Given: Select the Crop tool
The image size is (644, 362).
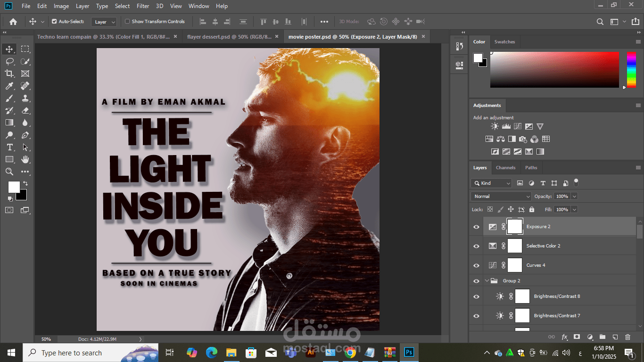Looking at the screenshot, I should (9, 74).
